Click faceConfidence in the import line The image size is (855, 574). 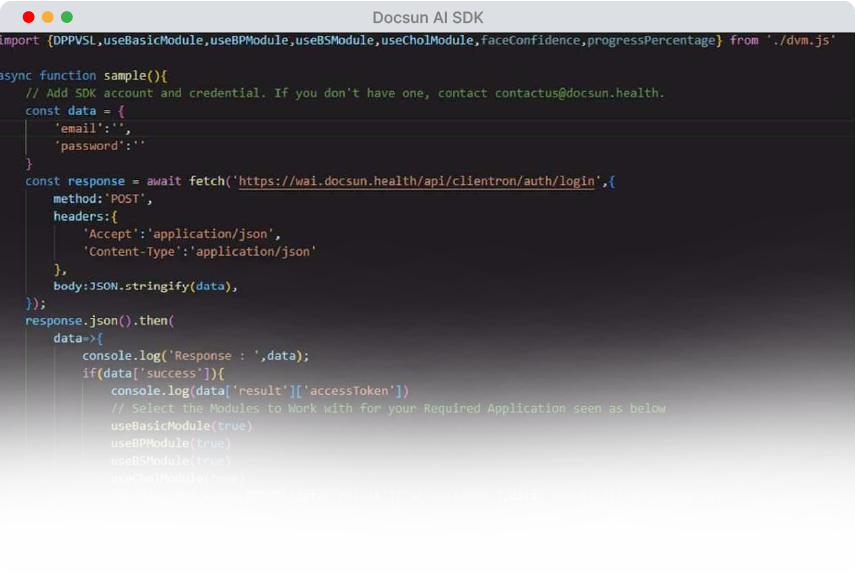pyautogui.click(x=531, y=40)
